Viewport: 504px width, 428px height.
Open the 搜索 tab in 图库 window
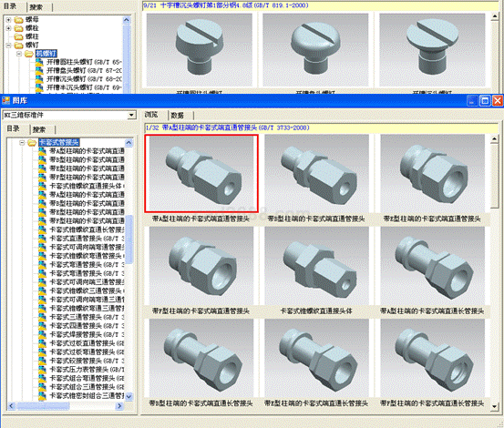39,129
